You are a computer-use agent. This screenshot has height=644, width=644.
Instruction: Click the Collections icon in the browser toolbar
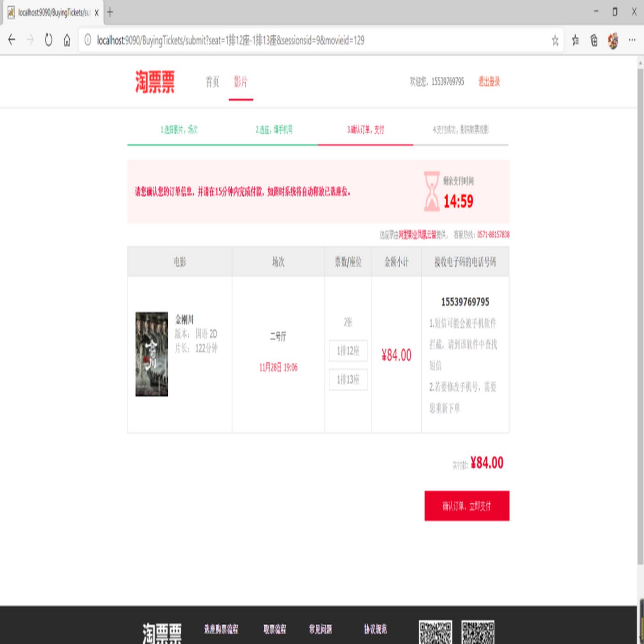pos(593,40)
